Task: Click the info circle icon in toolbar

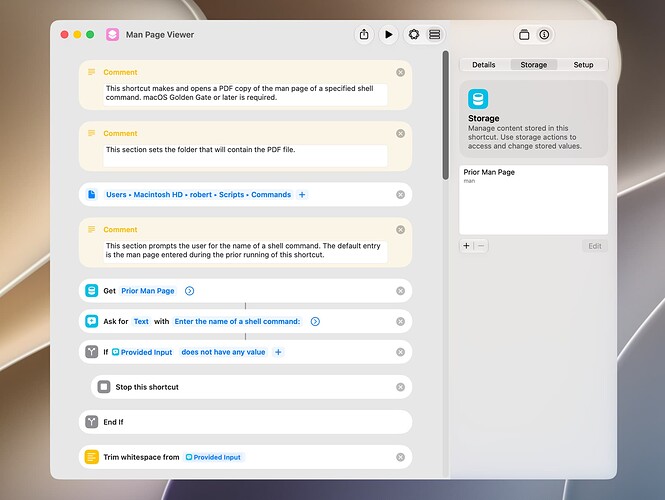Action: point(544,34)
